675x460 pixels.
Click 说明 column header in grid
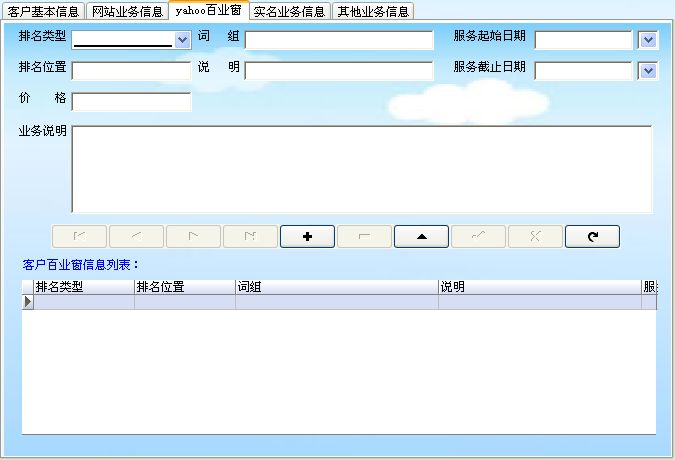540,287
